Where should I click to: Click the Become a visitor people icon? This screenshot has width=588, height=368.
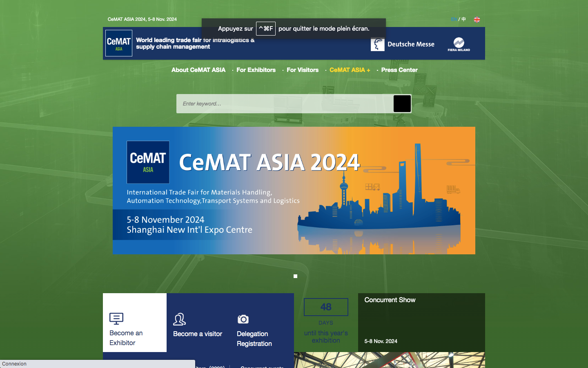pos(179,319)
